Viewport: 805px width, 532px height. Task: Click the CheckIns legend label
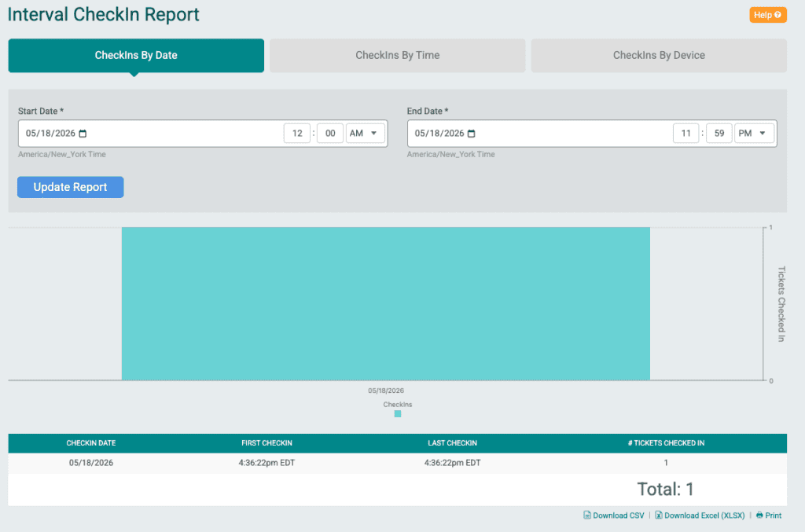coord(397,404)
